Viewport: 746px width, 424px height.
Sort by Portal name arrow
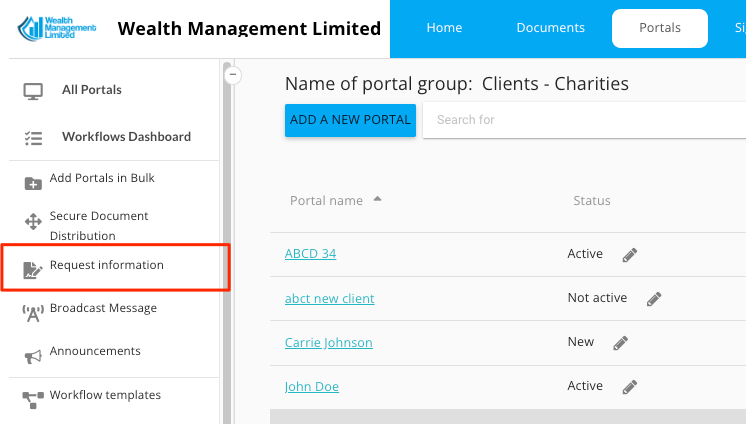point(377,199)
